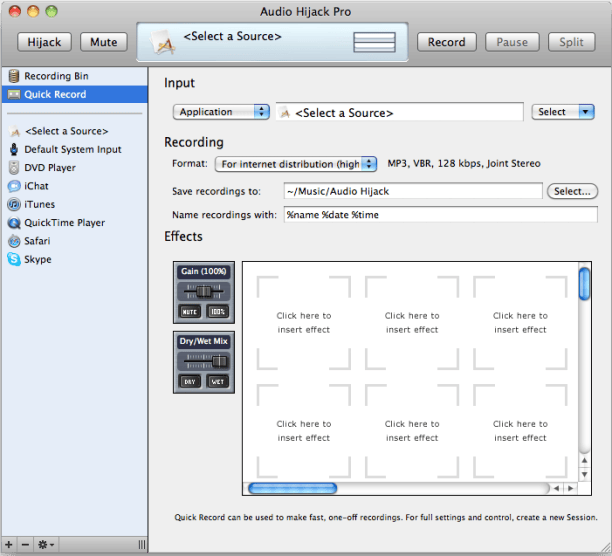The height and width of the screenshot is (556, 612).
Task: Click the minus button to remove session
Action: point(25,544)
